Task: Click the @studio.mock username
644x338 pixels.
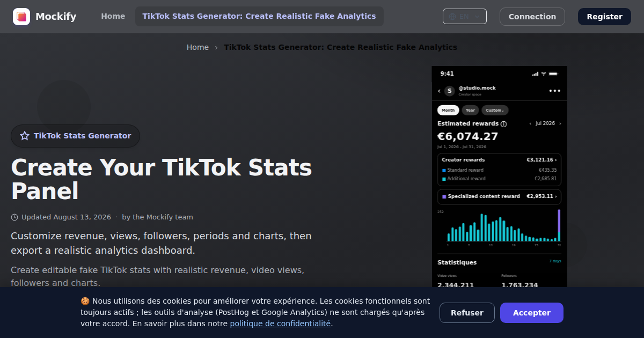Action: coord(477,88)
